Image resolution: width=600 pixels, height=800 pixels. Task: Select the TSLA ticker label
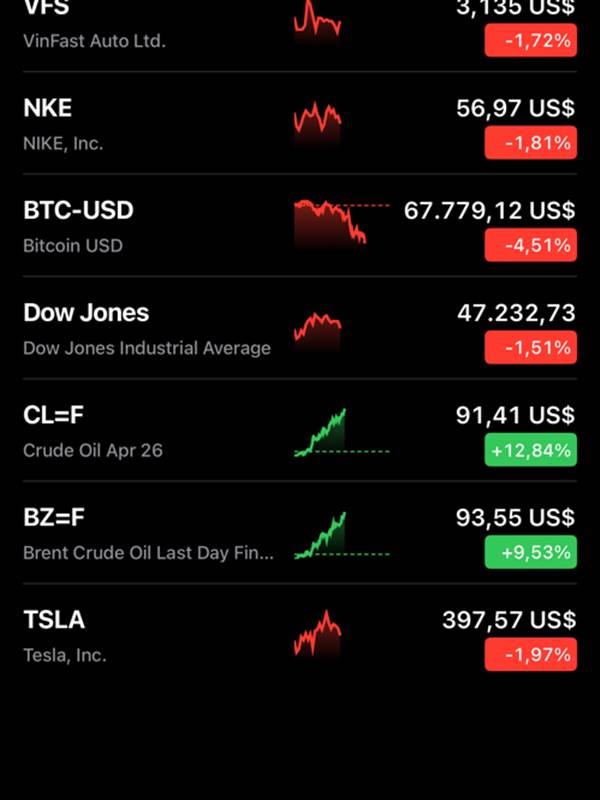[x=54, y=620]
